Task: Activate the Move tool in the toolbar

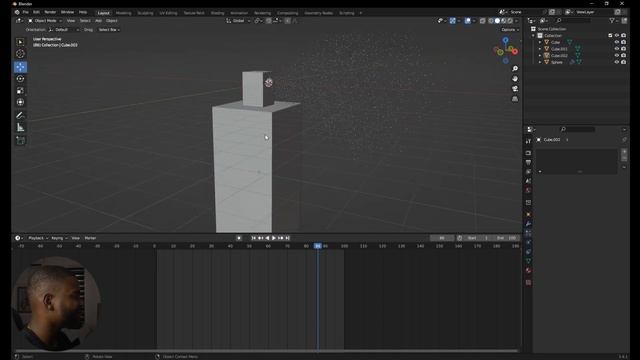Action: [20, 67]
